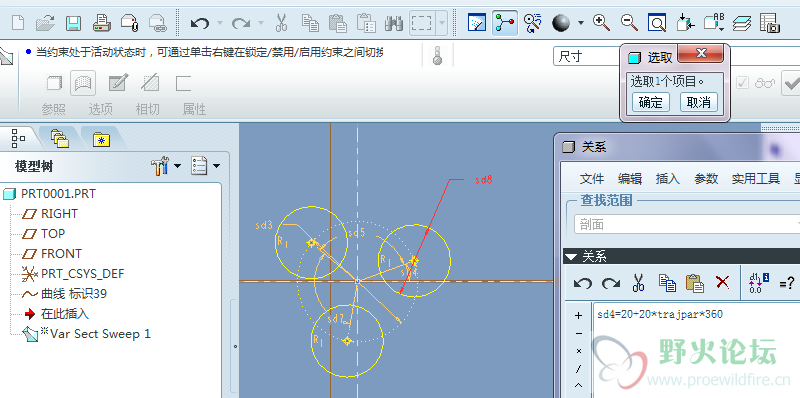Image resolution: width=800 pixels, height=398 pixels.
Task: Expand selection box tool dropdown
Action: coord(441,23)
